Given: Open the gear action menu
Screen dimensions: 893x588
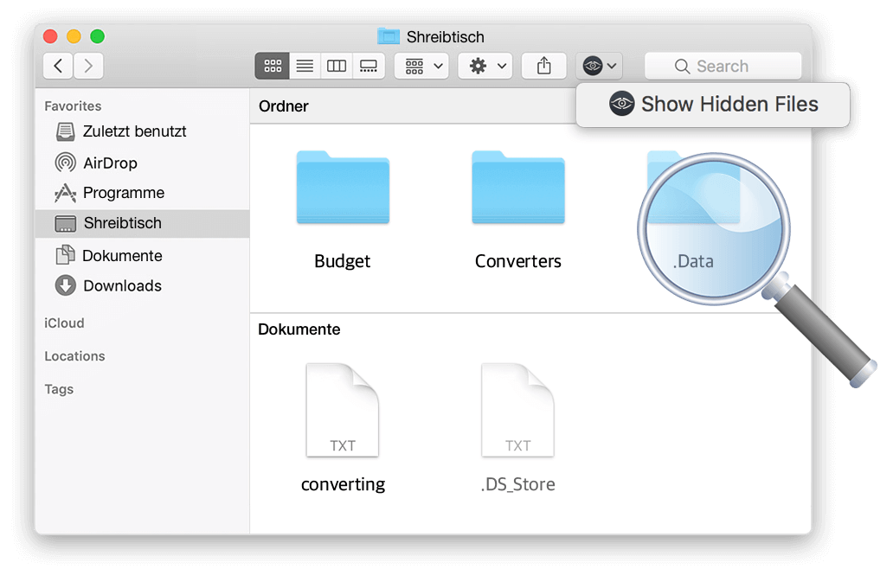Looking at the screenshot, I should (485, 66).
